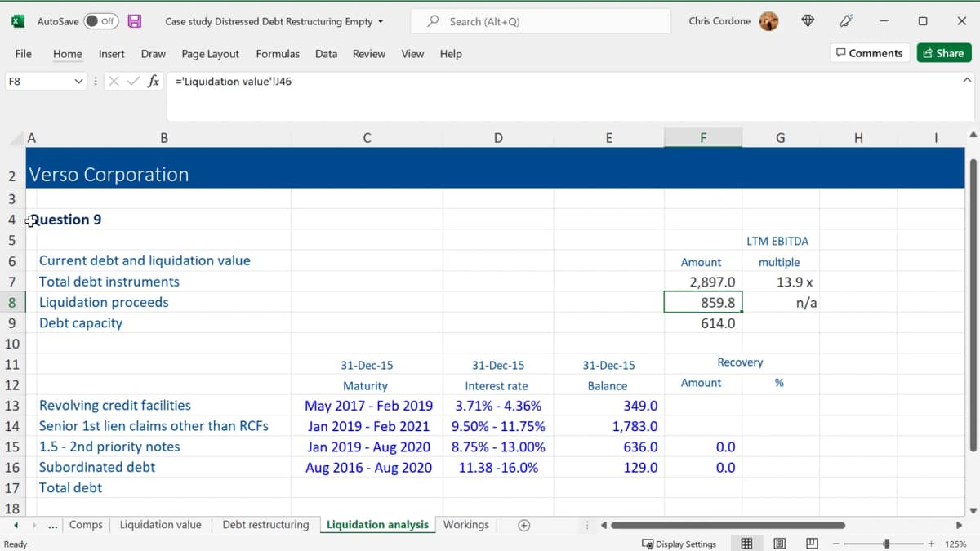
Task: Select Revolving credit facilities cell
Action: point(164,406)
